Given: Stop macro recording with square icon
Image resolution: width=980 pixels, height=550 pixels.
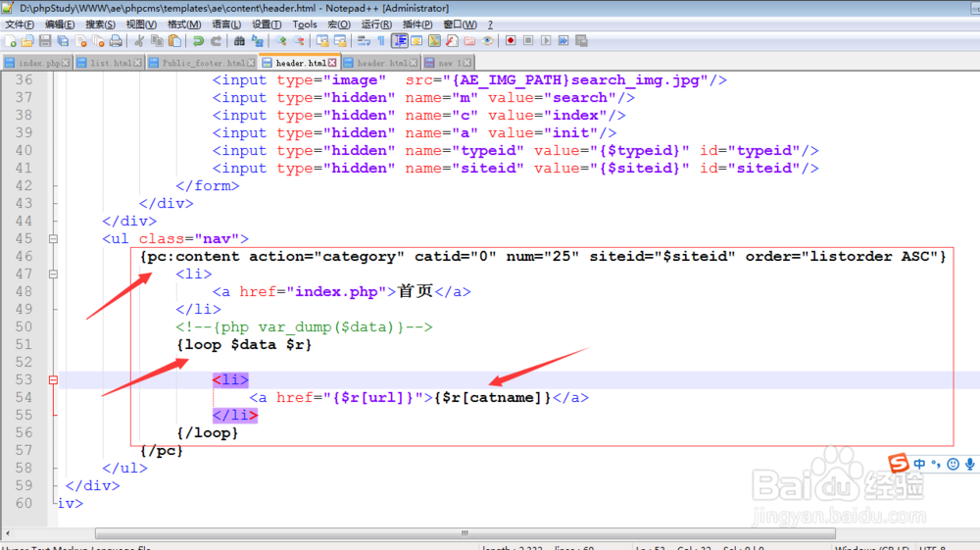Looking at the screenshot, I should pos(528,40).
